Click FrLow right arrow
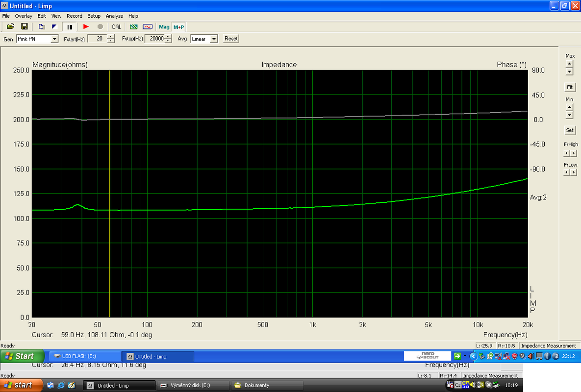Image resolution: width=581 pixels, height=392 pixels. click(574, 172)
